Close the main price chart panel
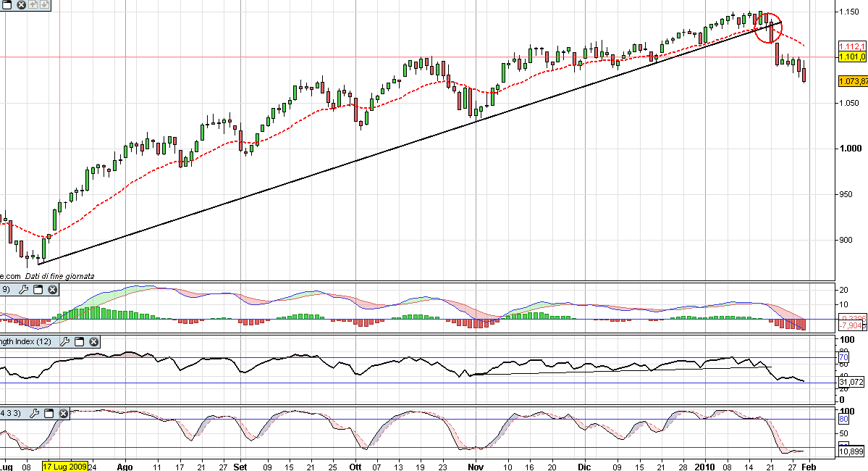 (x=21, y=5)
